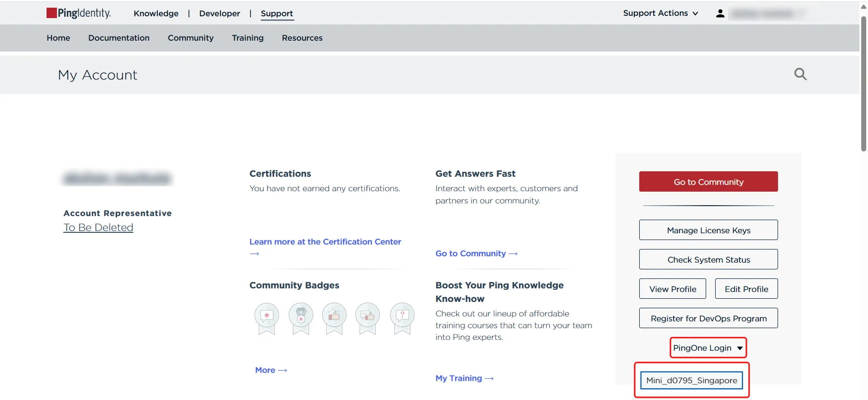
Task: Click the page vertical scrollbar thumb
Action: click(x=863, y=84)
